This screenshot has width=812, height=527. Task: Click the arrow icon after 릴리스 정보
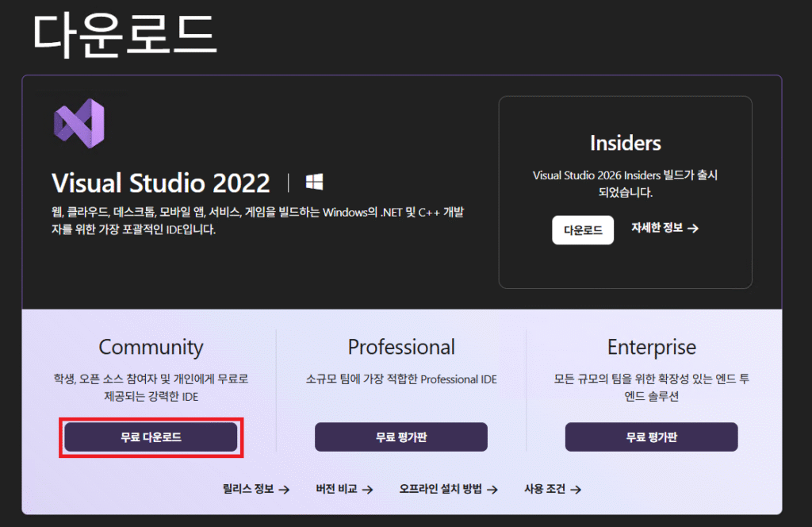(x=284, y=490)
